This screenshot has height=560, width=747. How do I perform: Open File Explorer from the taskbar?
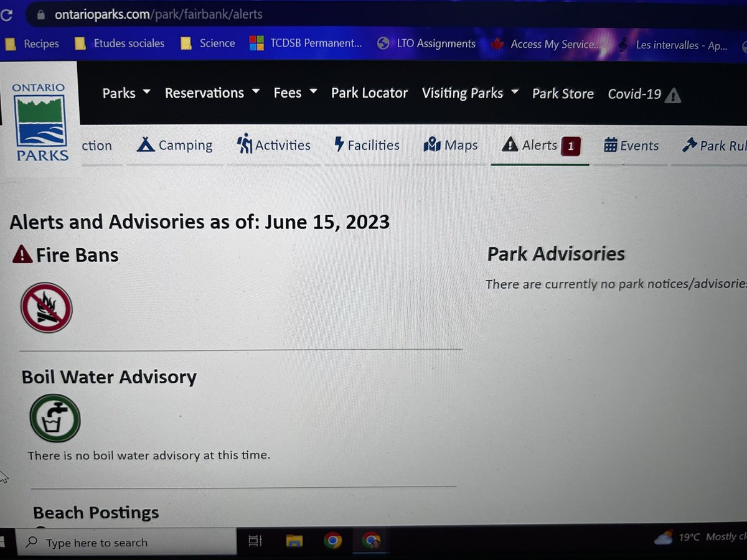(x=294, y=542)
